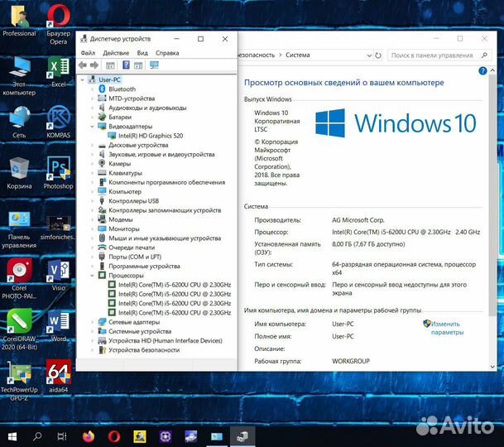Expand the Контроллеры USB node
Viewport: 504px width, 447px height.
92,201
